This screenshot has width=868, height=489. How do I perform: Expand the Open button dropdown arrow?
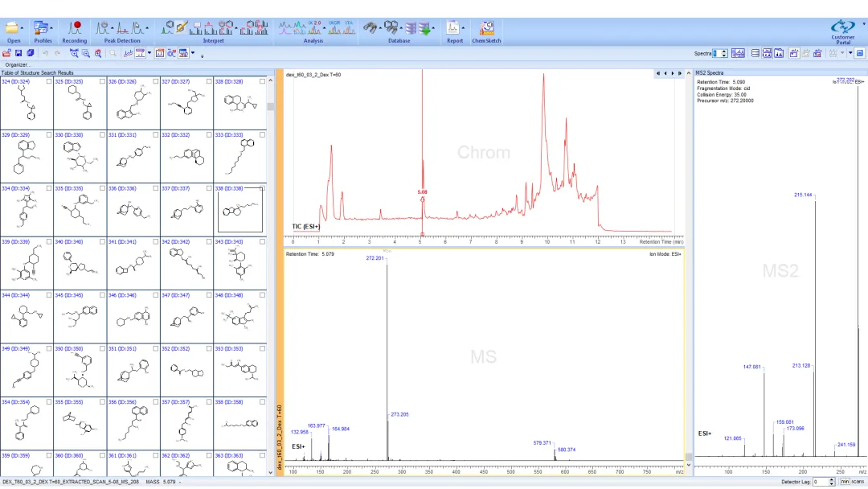pyautogui.click(x=22, y=27)
